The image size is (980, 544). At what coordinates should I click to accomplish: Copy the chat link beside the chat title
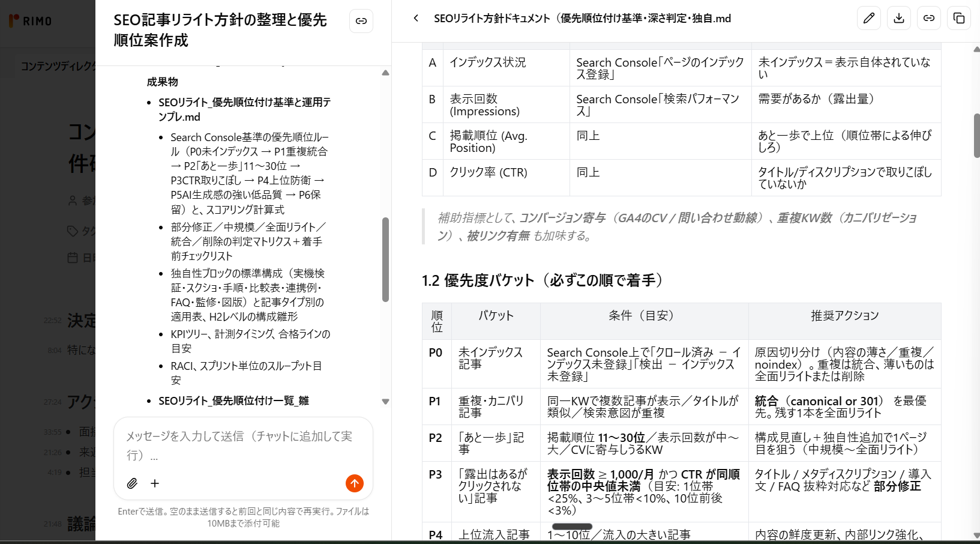click(361, 21)
